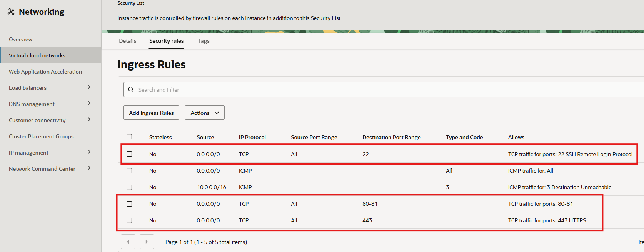Go to next page arrow
Screen dimensions: 644x252
click(x=147, y=242)
